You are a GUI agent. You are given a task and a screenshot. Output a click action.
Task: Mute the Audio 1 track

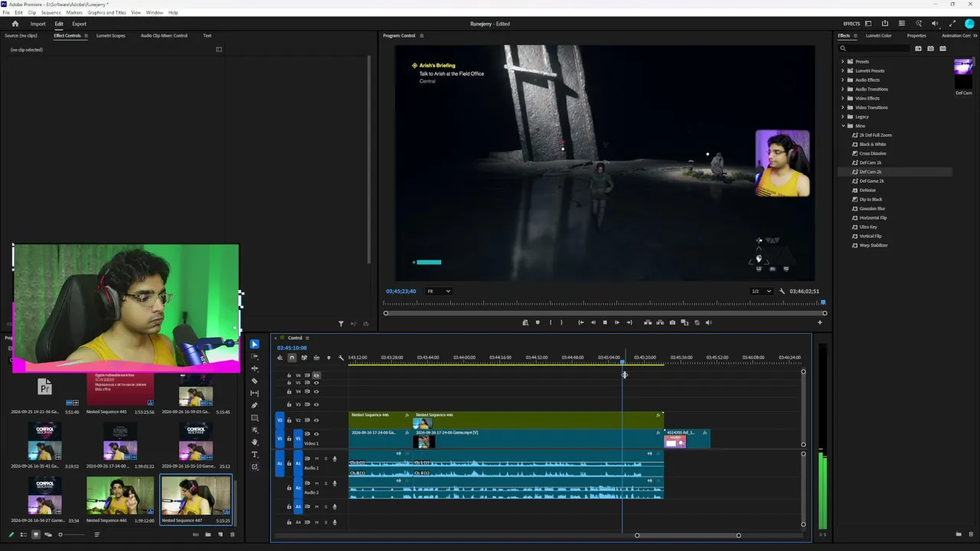click(316, 459)
